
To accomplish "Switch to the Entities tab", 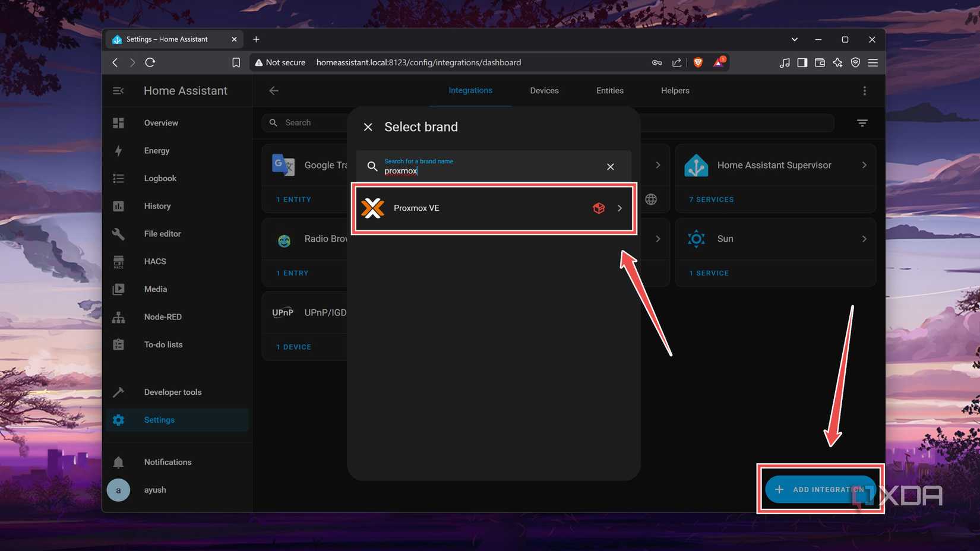I will click(x=610, y=91).
